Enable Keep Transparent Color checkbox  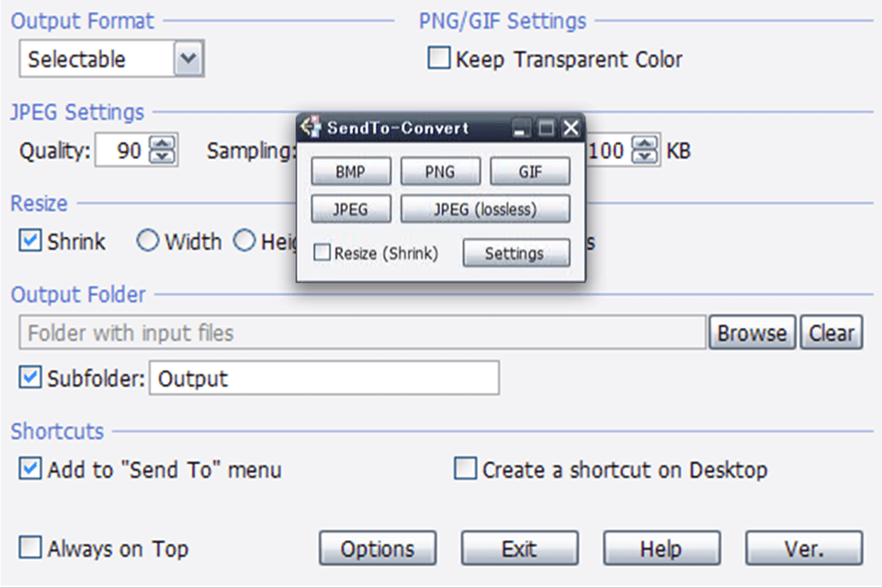pos(439,58)
